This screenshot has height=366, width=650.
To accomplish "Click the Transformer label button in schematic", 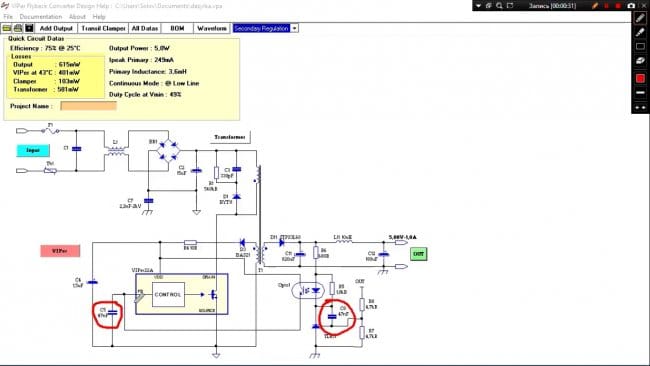I will coord(230,137).
